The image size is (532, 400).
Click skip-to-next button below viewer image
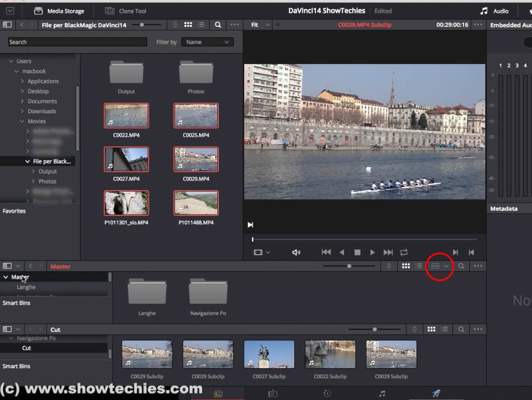(251, 225)
